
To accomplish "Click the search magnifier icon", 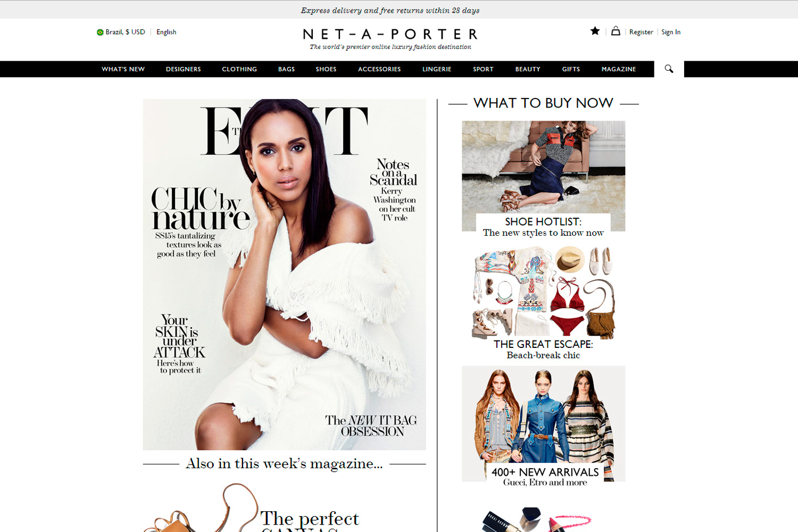I will [x=669, y=69].
